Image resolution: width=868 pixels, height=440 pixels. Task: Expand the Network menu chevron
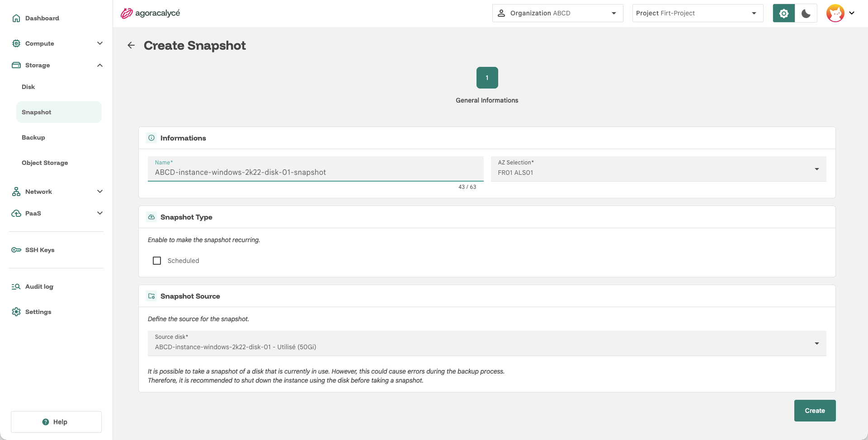tap(100, 192)
